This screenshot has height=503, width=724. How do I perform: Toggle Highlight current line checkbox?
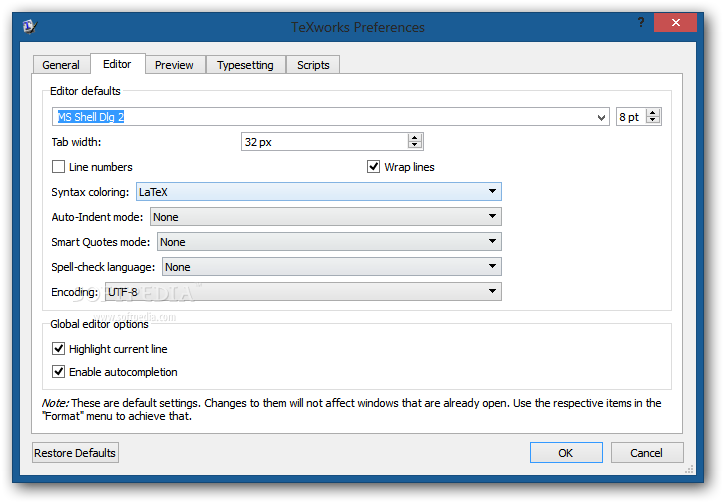click(59, 349)
